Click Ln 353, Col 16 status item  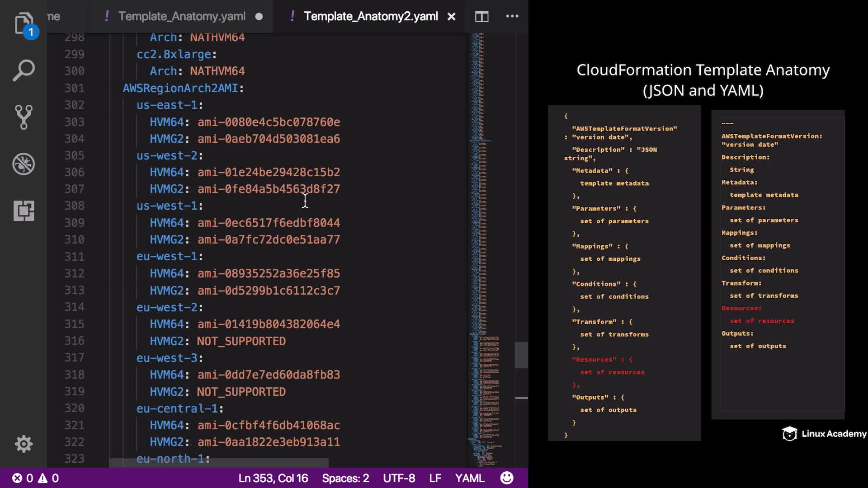(x=273, y=478)
